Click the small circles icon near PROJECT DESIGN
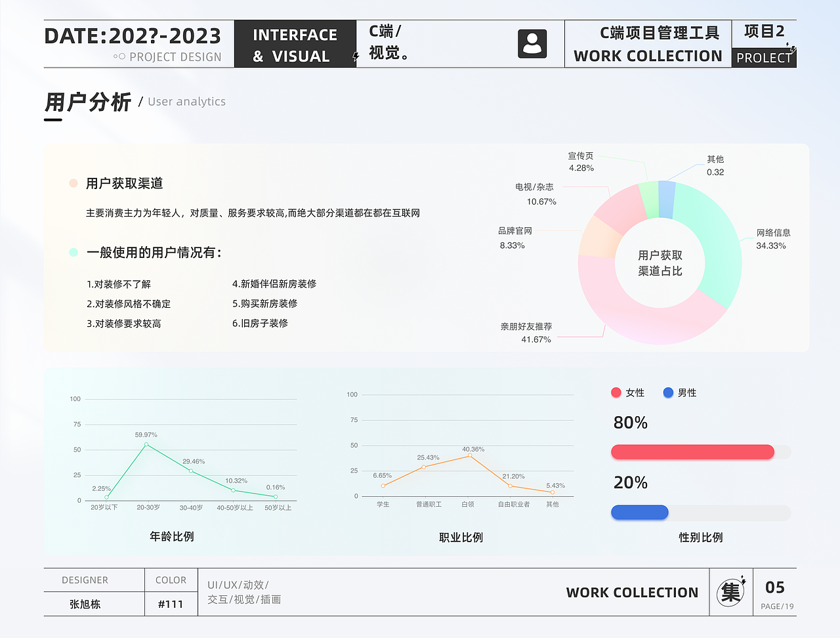Screen dimensions: 840x638 click(120, 57)
